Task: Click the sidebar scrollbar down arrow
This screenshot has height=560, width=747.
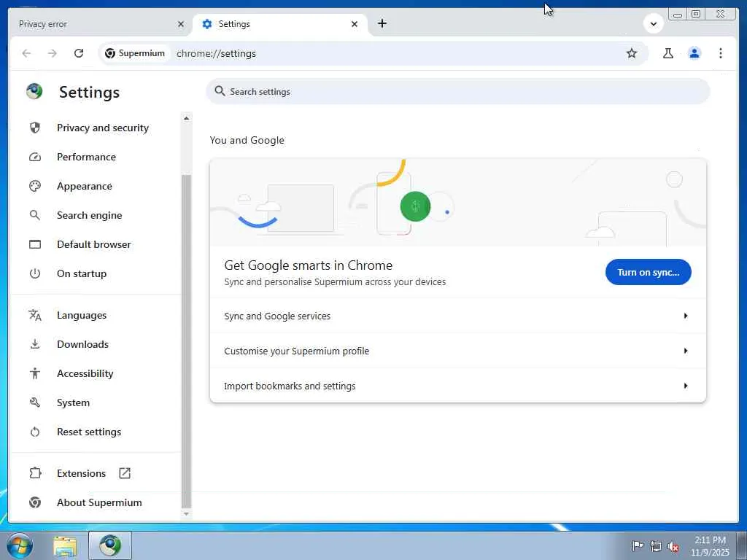Action: pos(186,514)
